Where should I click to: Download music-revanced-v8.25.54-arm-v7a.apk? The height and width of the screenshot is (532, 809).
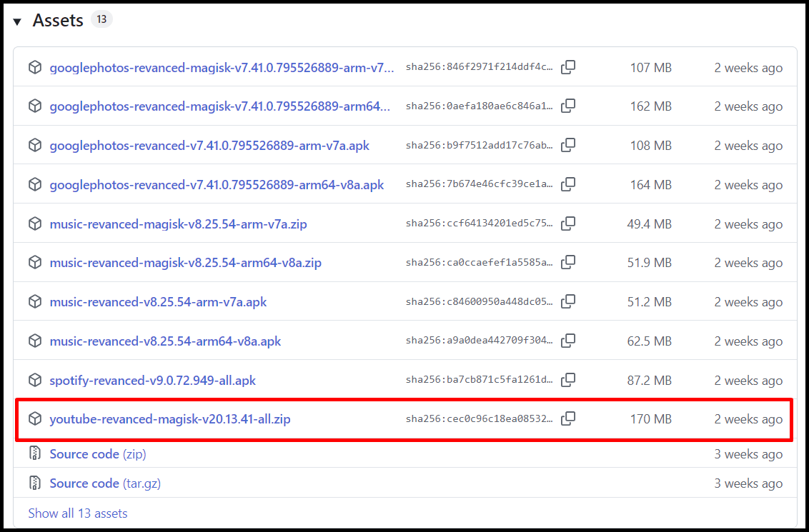tap(158, 301)
